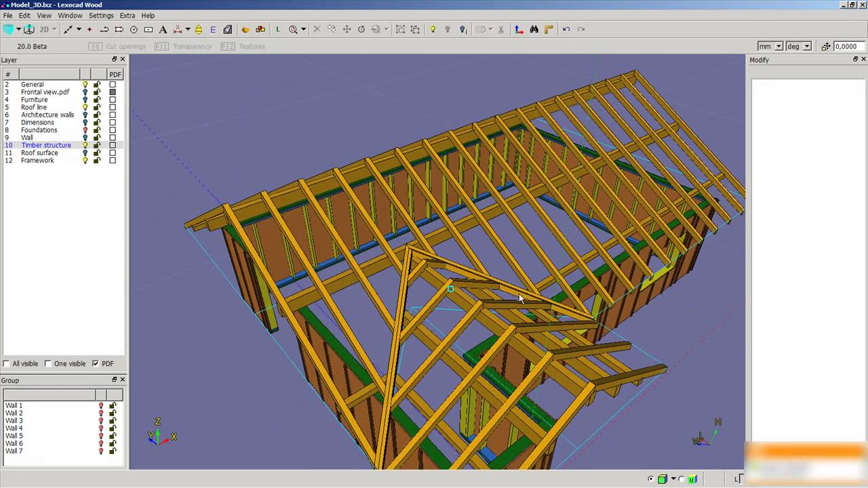
Task: Expand the dimension tool dropdown arrow
Action: pos(188,29)
